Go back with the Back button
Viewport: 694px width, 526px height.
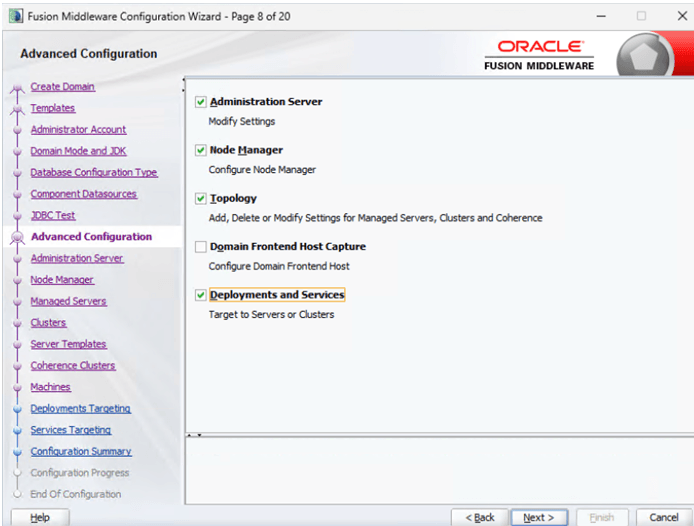[480, 518]
